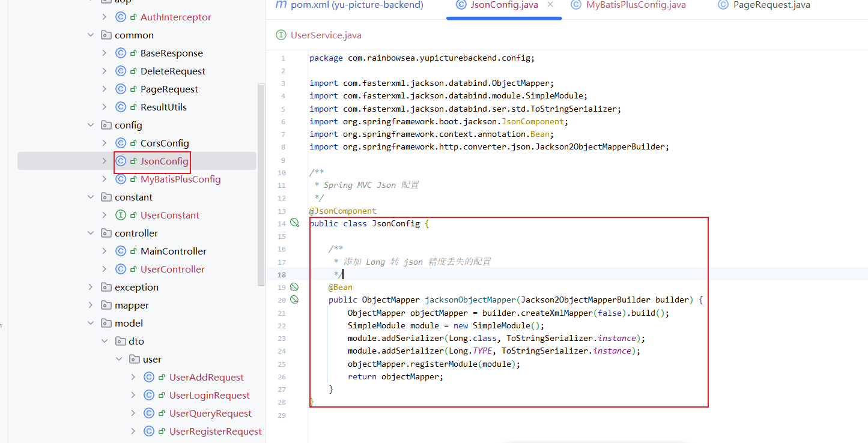Select UserController in the project tree

(x=172, y=269)
